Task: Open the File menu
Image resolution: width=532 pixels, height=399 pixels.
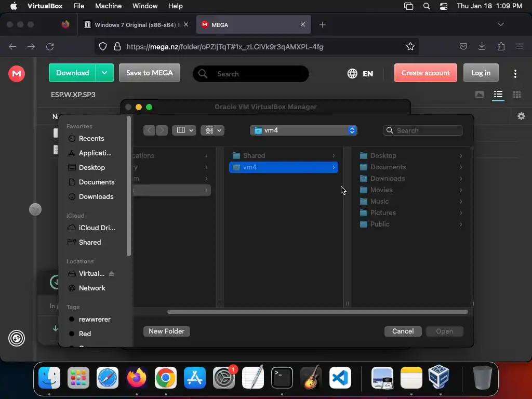Action: coord(79,6)
